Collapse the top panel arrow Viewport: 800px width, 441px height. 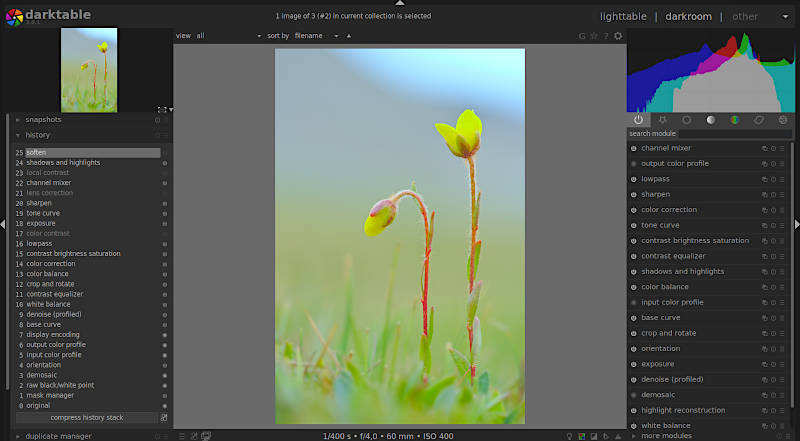coord(400,3)
